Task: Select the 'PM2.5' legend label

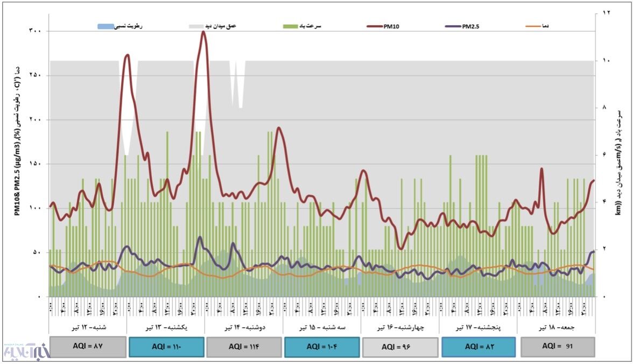Action: point(470,26)
